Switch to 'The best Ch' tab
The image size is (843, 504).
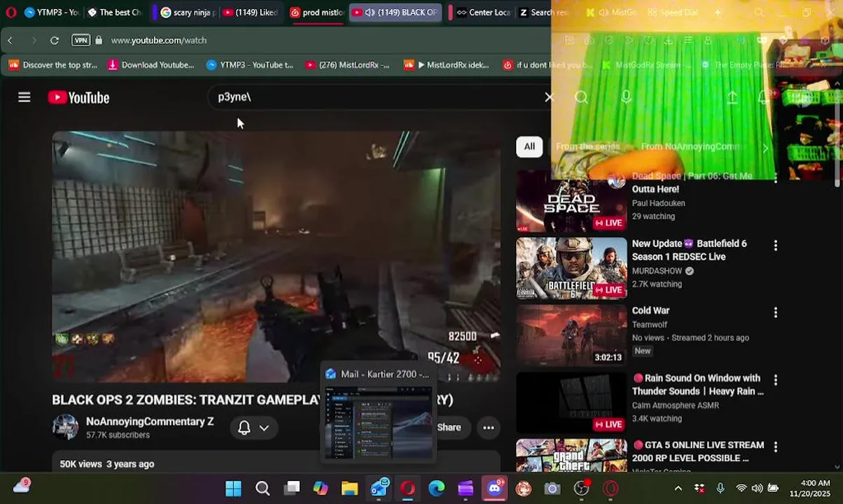113,13
